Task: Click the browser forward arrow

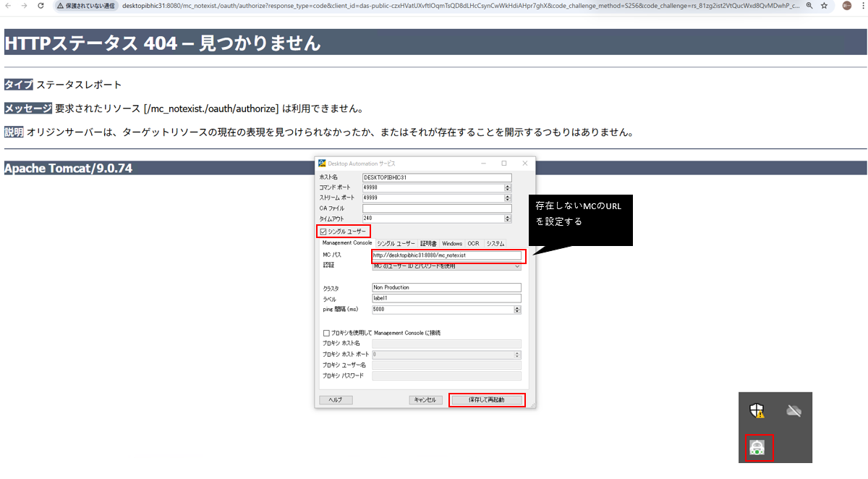Action: click(x=24, y=5)
